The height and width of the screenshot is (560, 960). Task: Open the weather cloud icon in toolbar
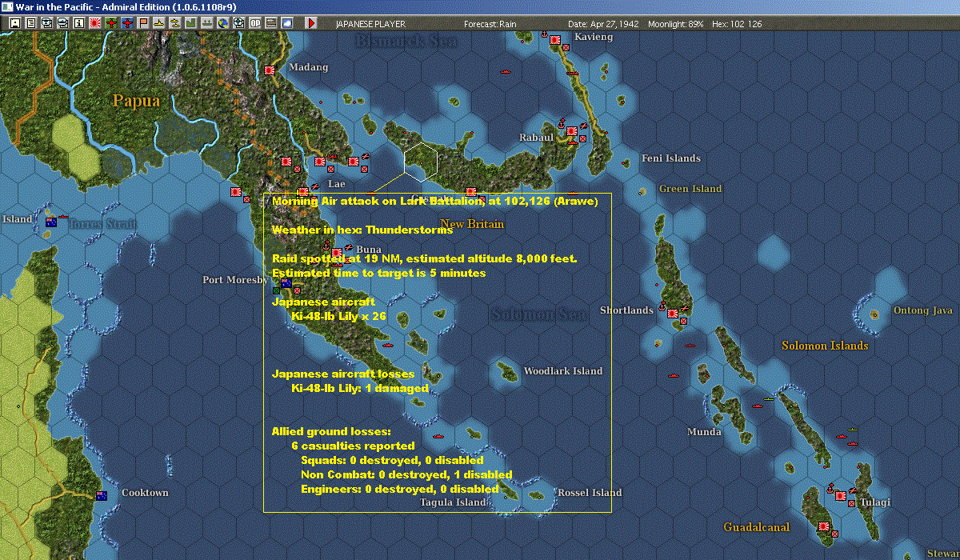(x=287, y=23)
